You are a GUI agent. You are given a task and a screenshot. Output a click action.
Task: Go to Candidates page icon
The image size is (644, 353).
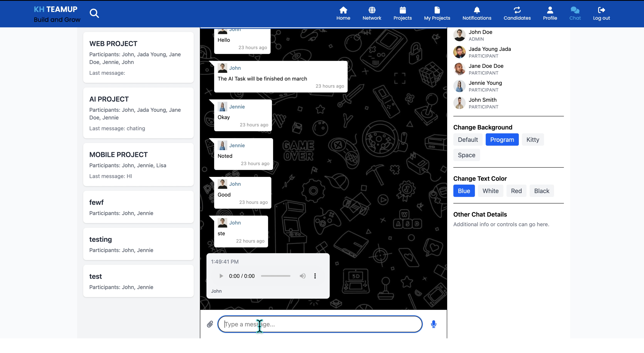pos(517,13)
